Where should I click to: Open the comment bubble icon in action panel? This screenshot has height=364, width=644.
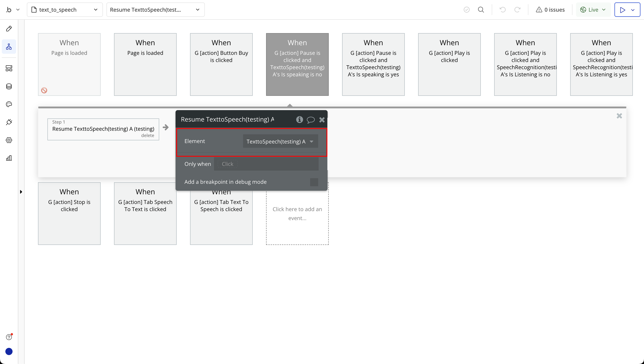coord(311,120)
